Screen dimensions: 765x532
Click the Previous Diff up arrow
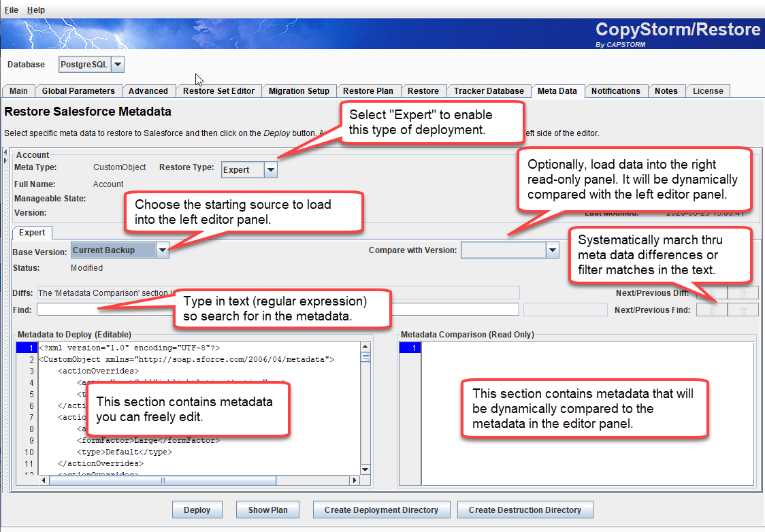coord(743,293)
